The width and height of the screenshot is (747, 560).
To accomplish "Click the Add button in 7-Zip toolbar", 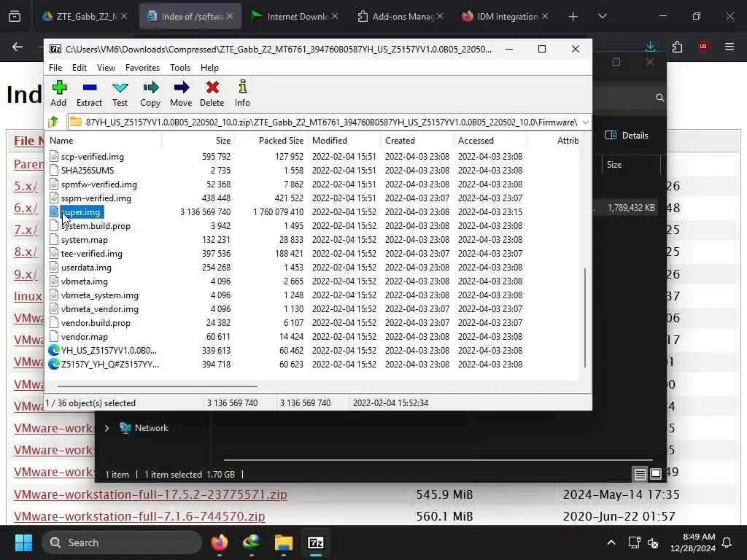I will (58, 93).
